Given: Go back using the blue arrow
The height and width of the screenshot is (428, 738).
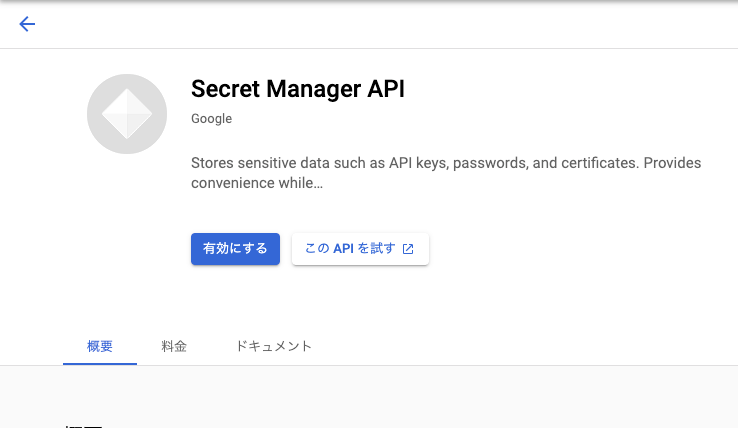Looking at the screenshot, I should (x=27, y=24).
